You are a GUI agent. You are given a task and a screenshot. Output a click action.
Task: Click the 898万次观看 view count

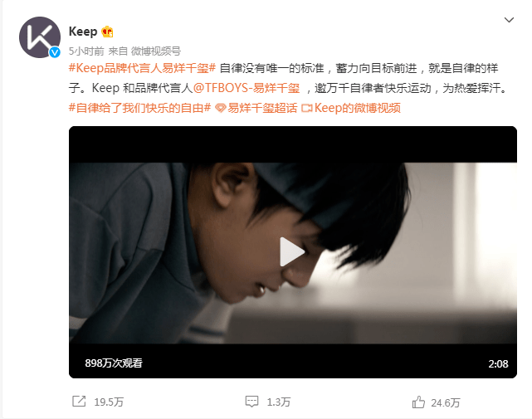[x=114, y=363]
